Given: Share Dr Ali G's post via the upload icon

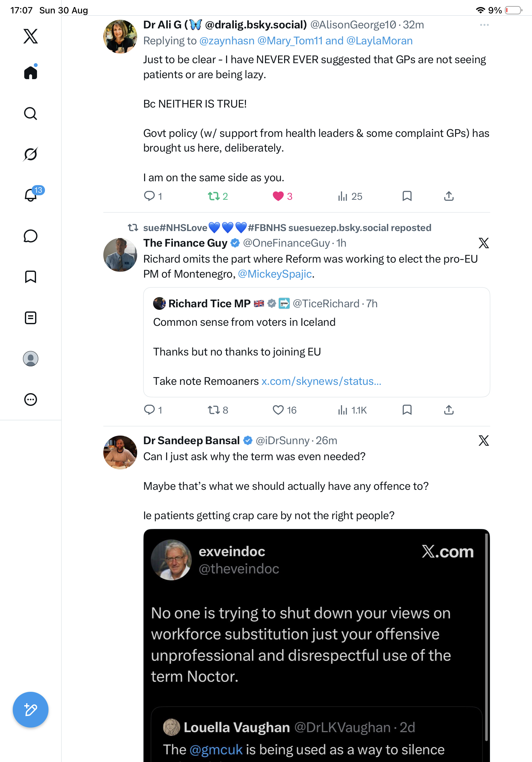Looking at the screenshot, I should tap(449, 196).
